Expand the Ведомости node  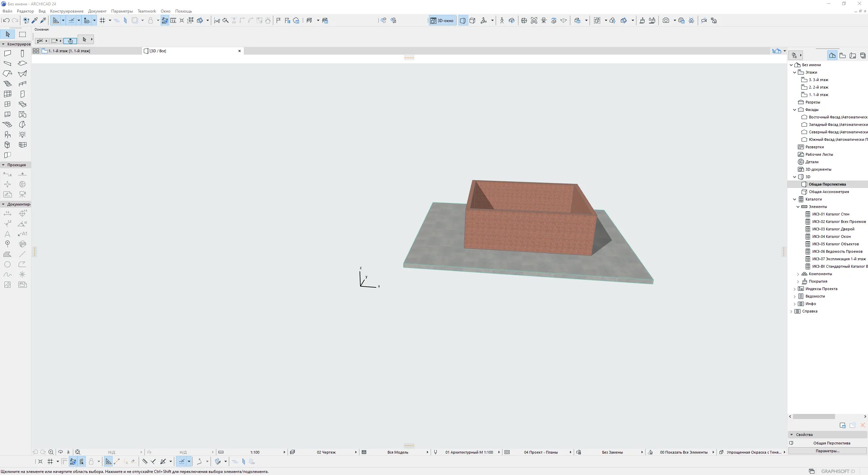click(794, 296)
